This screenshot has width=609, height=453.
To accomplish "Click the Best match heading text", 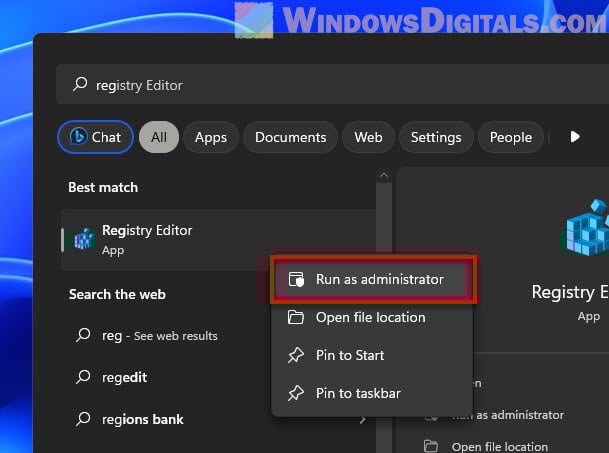I will coord(103,187).
